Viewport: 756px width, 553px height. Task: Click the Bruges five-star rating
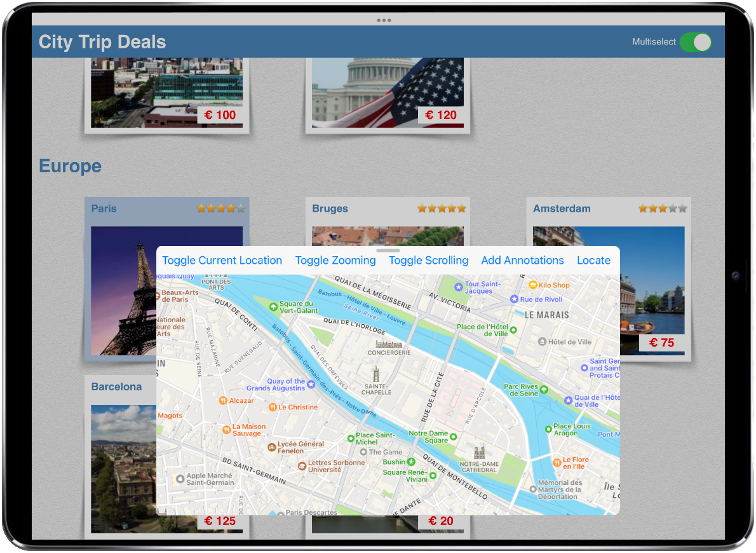[x=442, y=208]
